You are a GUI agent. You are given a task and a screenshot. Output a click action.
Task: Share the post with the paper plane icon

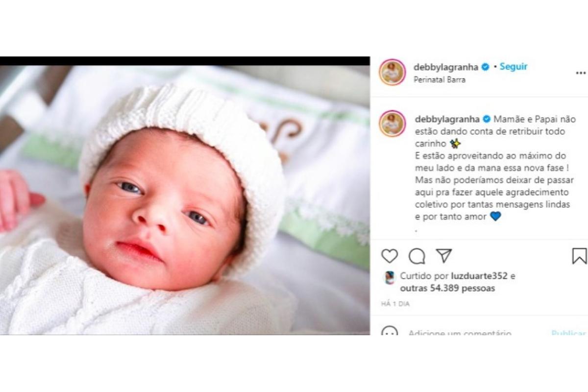tap(443, 256)
